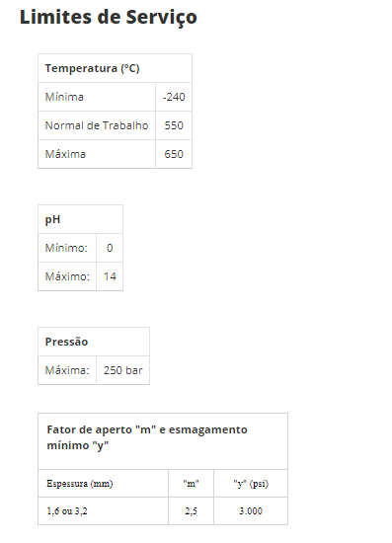
Task: Select the Espessura (mm) column header
Action: click(x=80, y=484)
